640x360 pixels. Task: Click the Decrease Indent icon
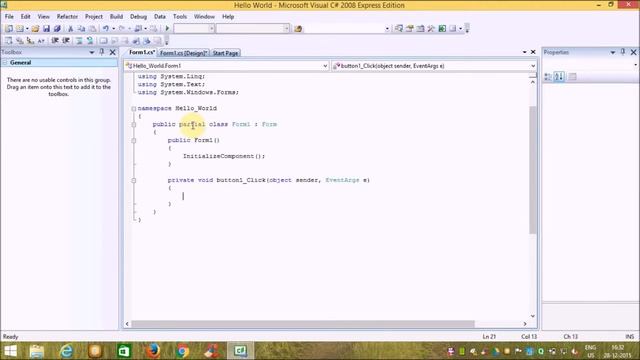(x=55, y=41)
